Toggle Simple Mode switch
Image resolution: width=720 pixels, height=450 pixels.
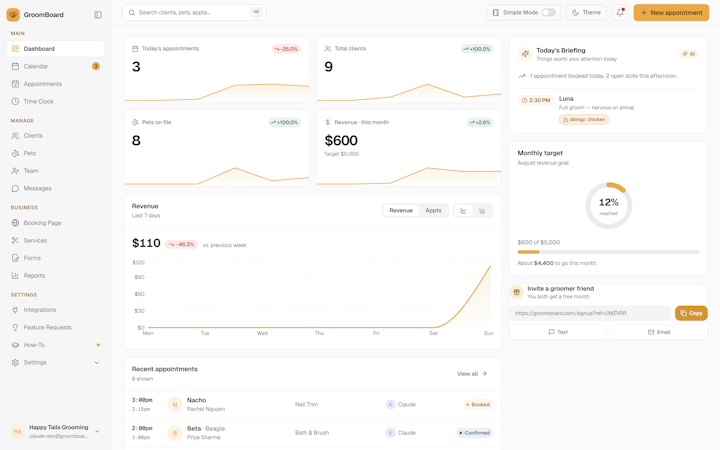(549, 13)
